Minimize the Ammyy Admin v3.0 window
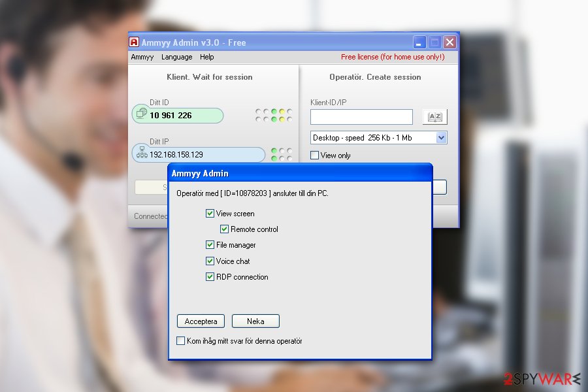 click(419, 42)
